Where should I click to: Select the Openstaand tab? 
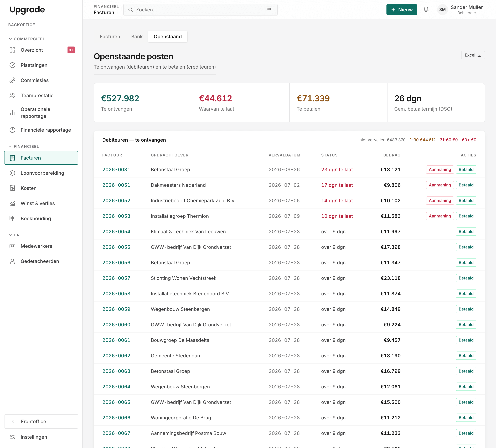tap(168, 36)
